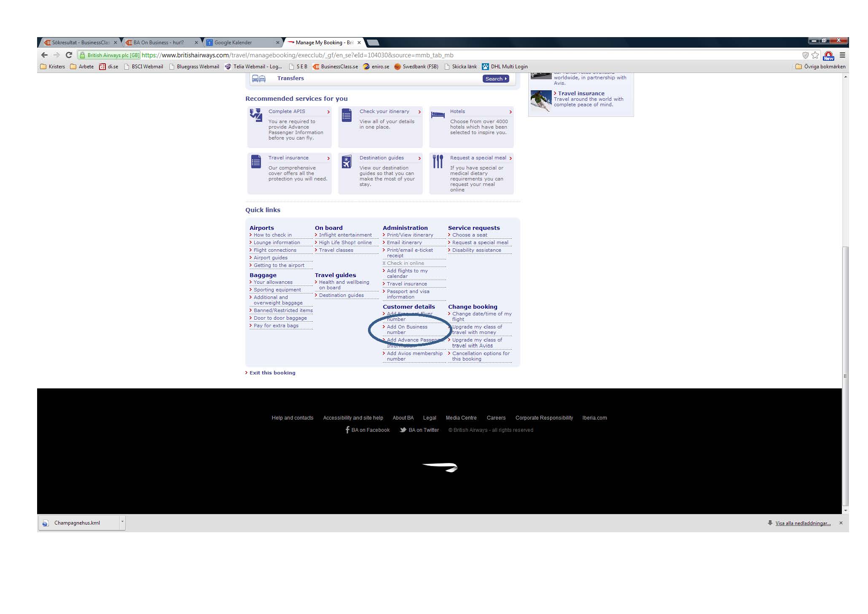The width and height of the screenshot is (868, 614).
Task: Bookmark page with the star icon
Action: 815,55
